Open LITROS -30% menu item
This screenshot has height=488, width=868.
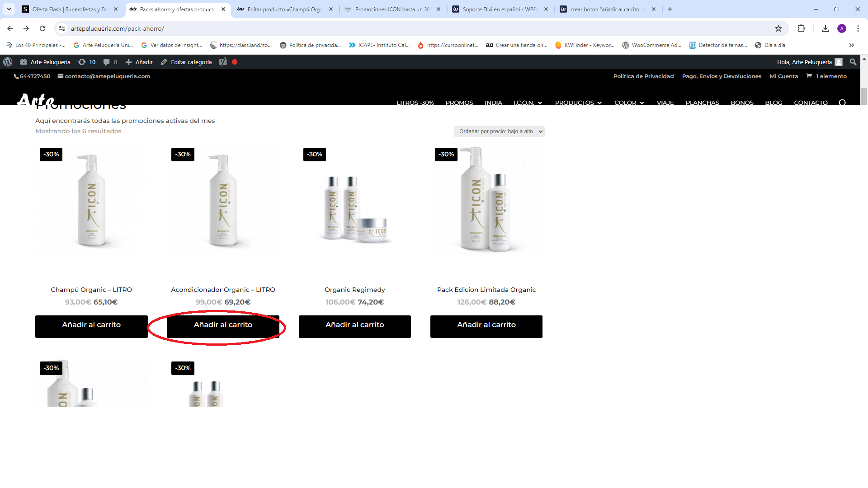point(415,103)
